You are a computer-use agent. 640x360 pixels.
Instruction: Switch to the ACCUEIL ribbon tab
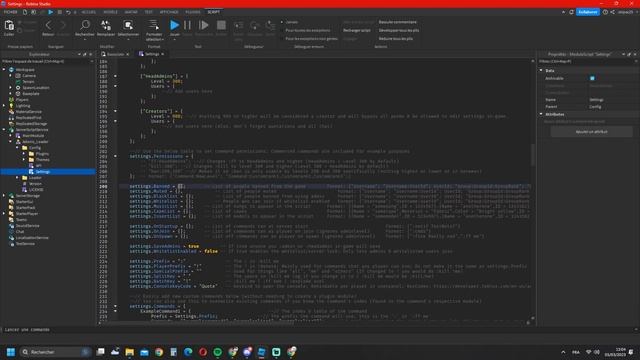click(x=89, y=12)
